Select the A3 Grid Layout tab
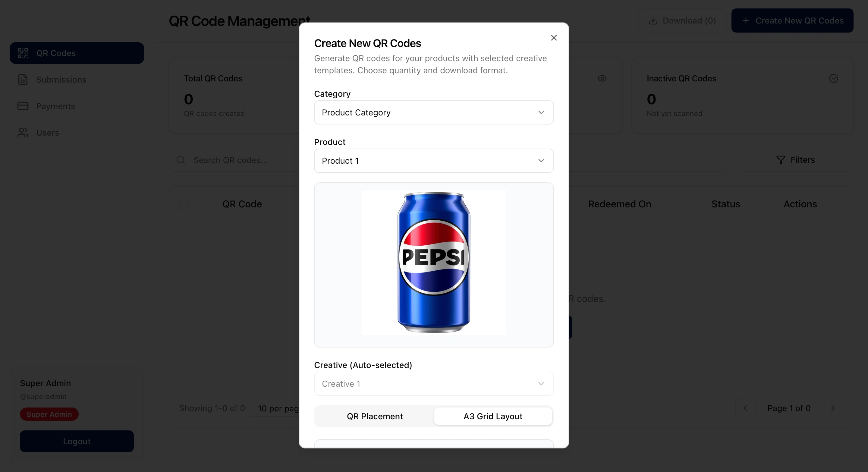 pyautogui.click(x=493, y=416)
